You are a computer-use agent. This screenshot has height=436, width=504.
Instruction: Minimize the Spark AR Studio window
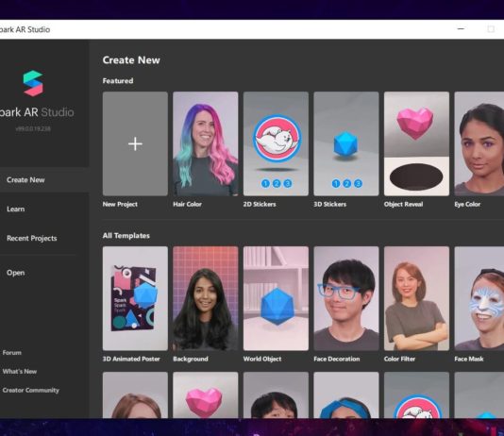(461, 29)
